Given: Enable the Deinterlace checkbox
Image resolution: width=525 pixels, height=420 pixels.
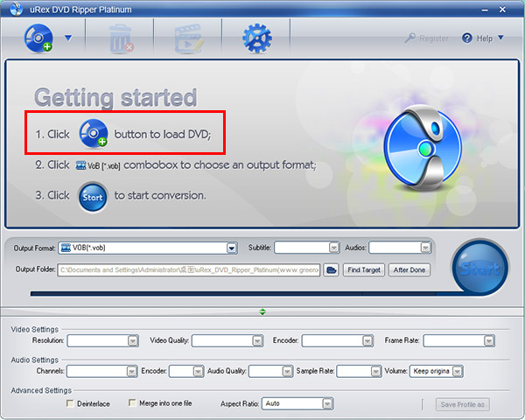Looking at the screenshot, I should click(70, 403).
